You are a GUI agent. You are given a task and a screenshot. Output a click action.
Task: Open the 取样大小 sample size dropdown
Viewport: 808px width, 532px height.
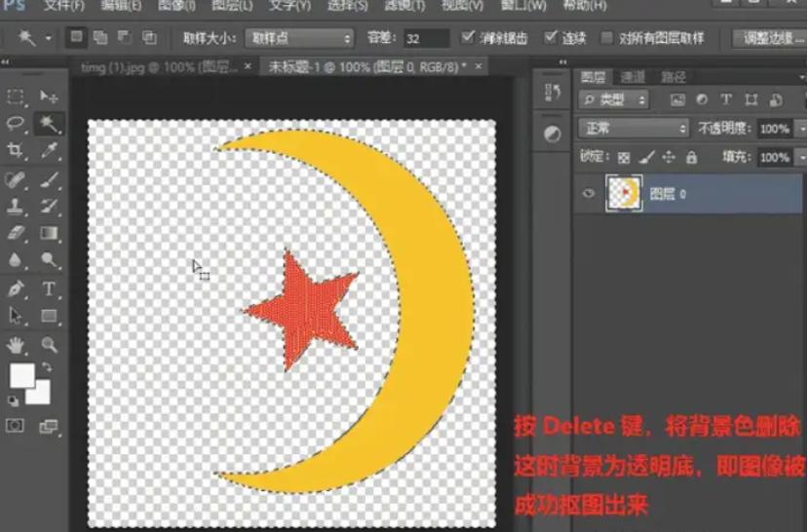[x=298, y=38]
